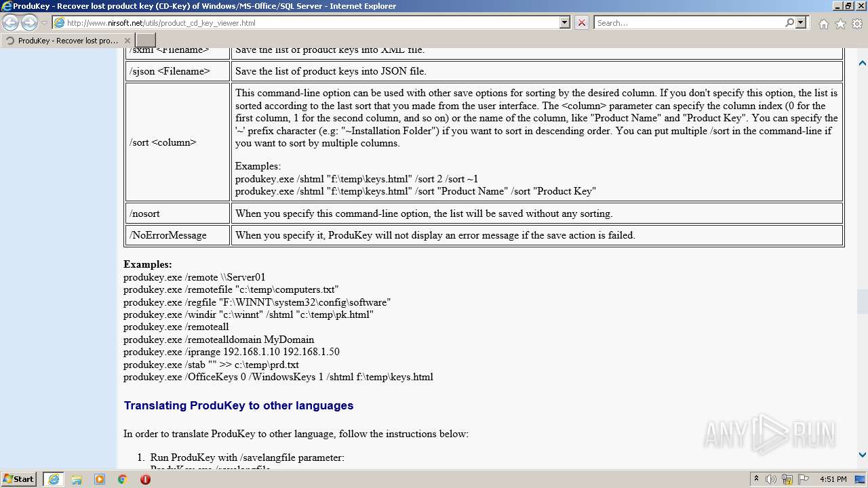Click the /NoErrorMessage description text
Image resolution: width=868 pixels, height=488 pixels.
(x=435, y=235)
